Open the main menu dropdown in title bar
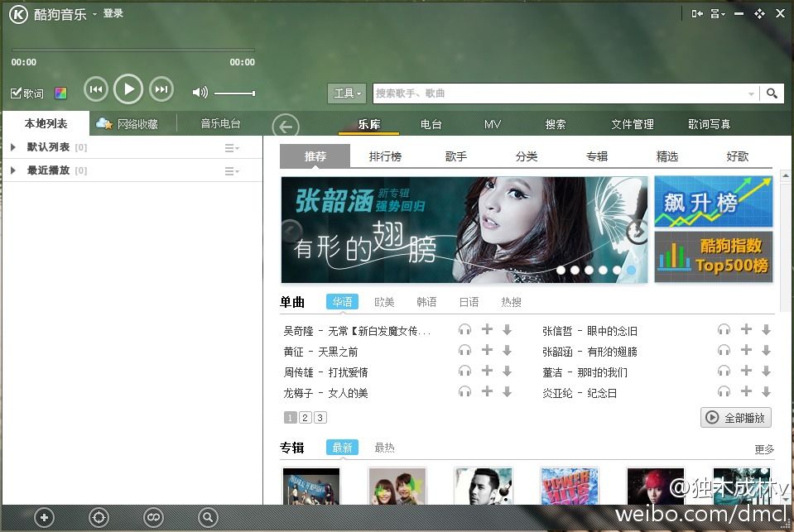This screenshot has width=794, height=532. (x=718, y=14)
